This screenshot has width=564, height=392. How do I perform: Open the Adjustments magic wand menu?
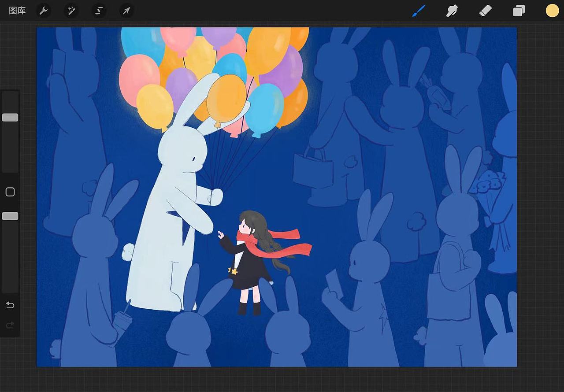(x=71, y=11)
